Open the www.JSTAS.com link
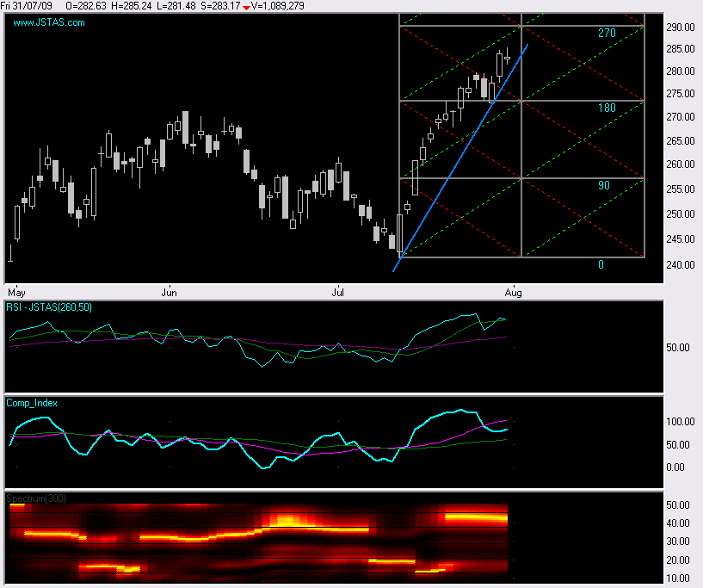This screenshot has width=703, height=588. (x=49, y=22)
